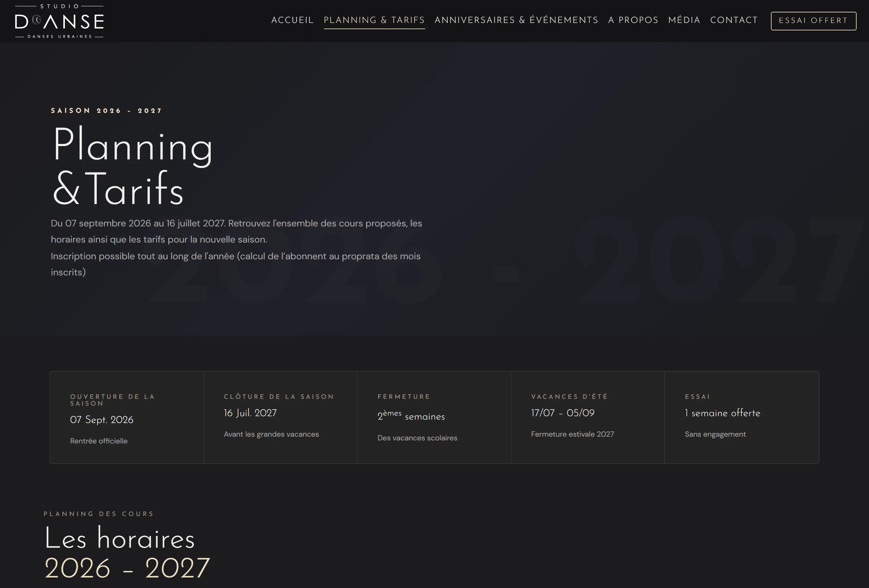
Task: Click the Studio Danse logo
Action: [x=59, y=21]
